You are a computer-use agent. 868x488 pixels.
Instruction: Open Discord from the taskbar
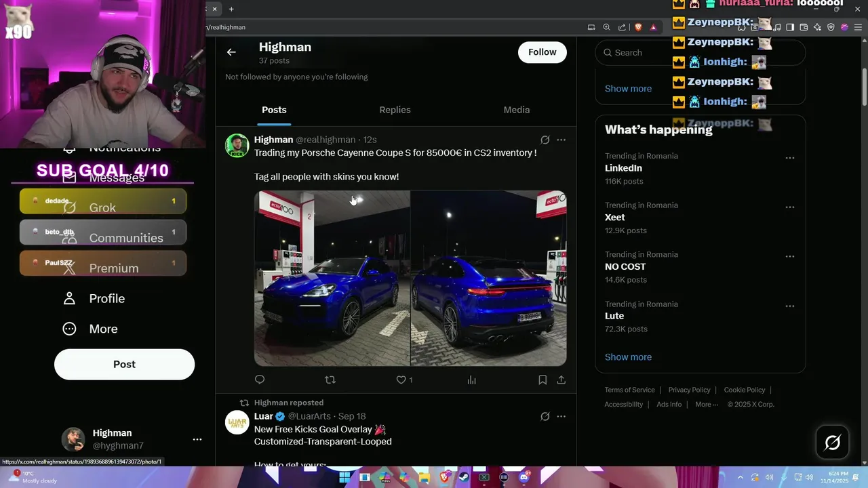pyautogui.click(x=524, y=477)
